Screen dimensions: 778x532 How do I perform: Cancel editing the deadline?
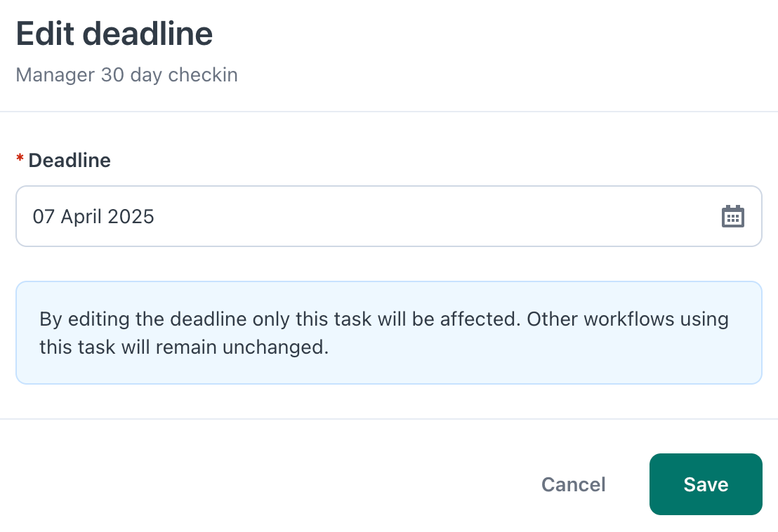[573, 484]
